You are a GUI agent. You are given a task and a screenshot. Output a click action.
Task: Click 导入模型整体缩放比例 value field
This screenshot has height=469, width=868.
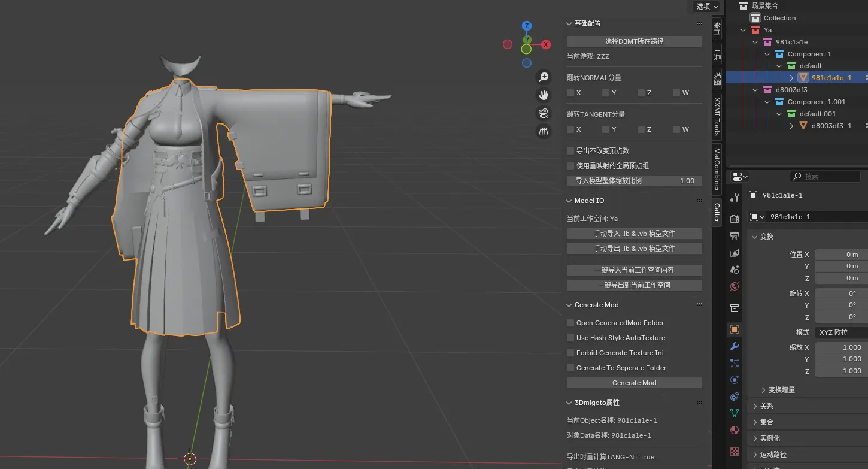point(635,181)
